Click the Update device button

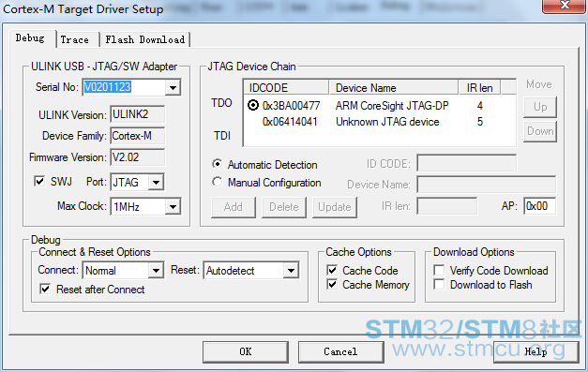tap(335, 207)
